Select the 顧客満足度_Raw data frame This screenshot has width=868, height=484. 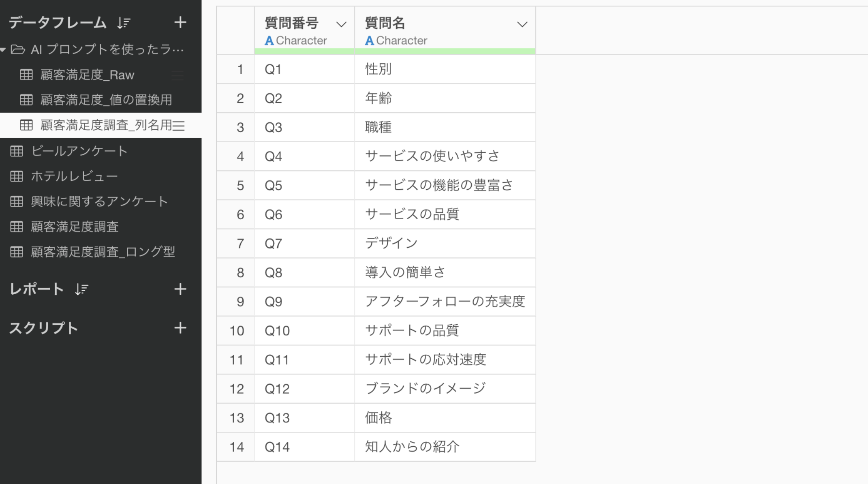click(87, 75)
